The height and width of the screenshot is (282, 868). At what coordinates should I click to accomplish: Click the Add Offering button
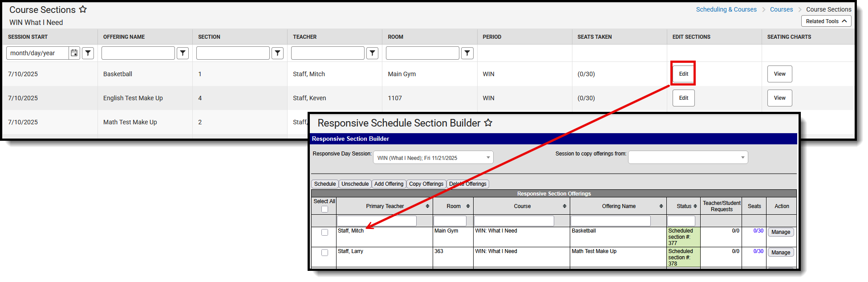(389, 184)
